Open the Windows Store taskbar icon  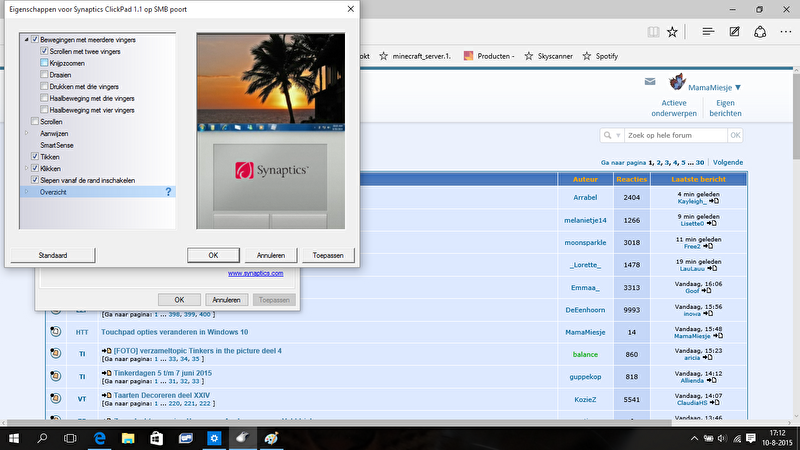157,438
